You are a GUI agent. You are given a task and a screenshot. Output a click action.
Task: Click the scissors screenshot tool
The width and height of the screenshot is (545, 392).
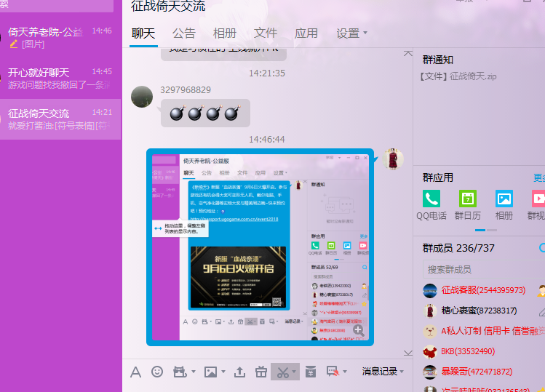coord(283,372)
